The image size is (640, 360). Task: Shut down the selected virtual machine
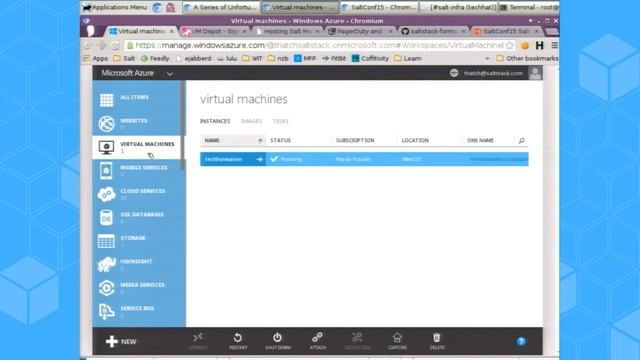278,341
